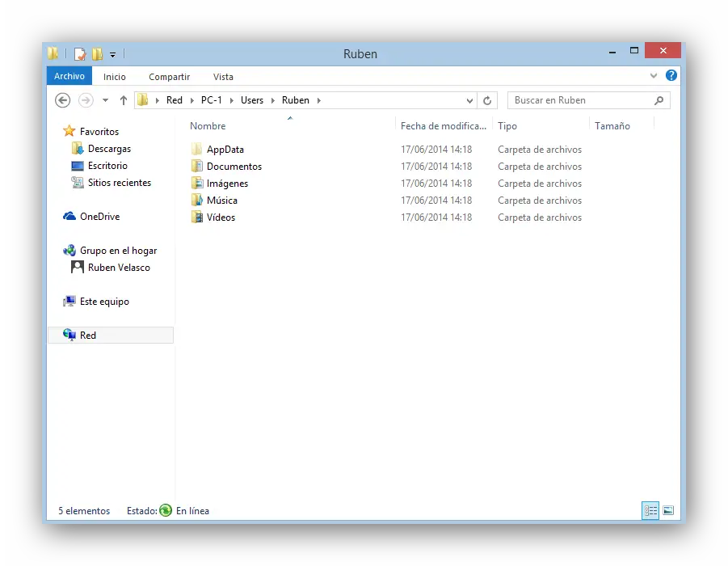Image resolution: width=728 pixels, height=566 pixels.
Task: Sort by Fecha de modificación column header
Action: tap(444, 126)
